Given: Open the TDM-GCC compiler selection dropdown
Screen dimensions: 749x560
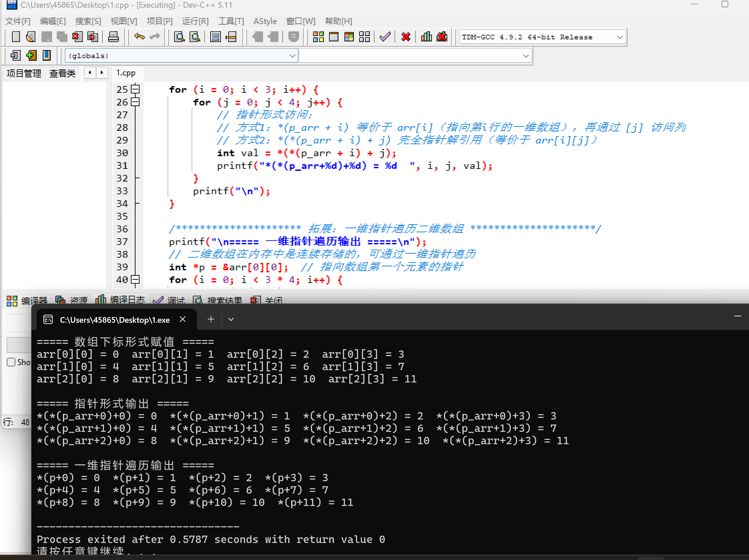Looking at the screenshot, I should (x=619, y=37).
